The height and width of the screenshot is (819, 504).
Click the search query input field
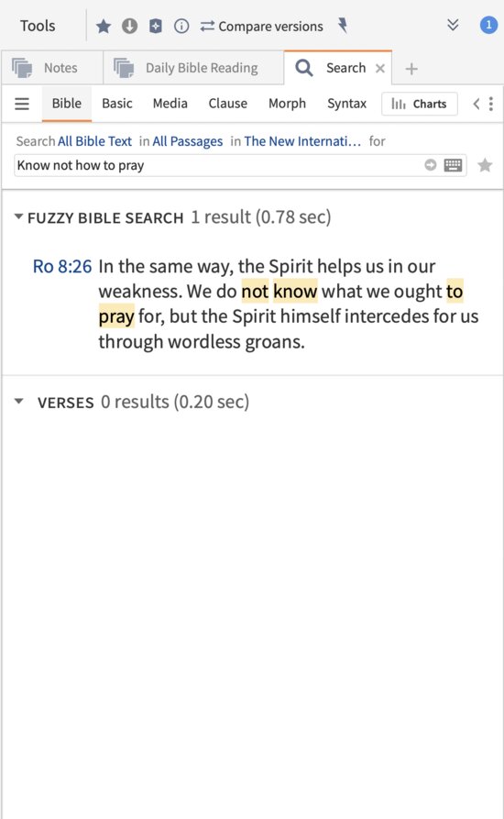219,166
